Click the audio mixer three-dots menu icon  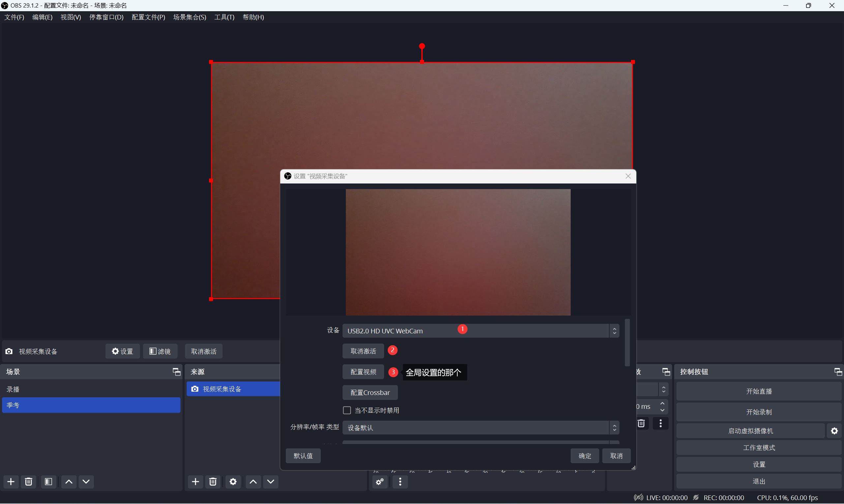[400, 481]
